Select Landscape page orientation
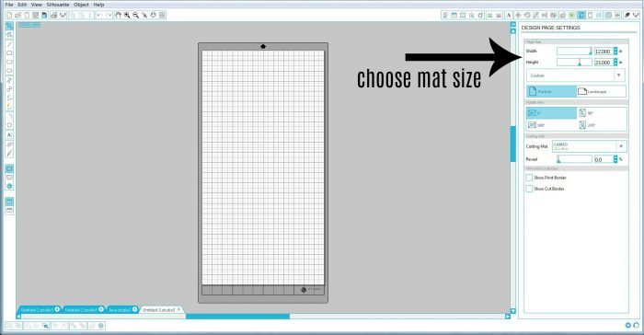Image resolution: width=644 pixels, height=335 pixels. point(602,91)
